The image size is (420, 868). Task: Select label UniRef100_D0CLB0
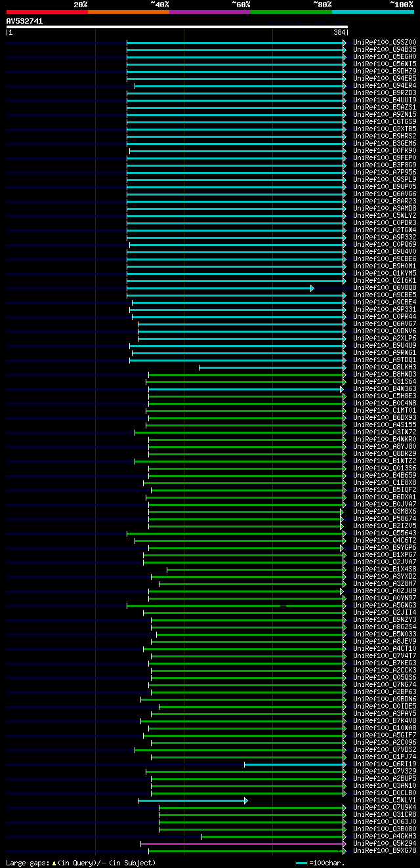click(x=385, y=793)
